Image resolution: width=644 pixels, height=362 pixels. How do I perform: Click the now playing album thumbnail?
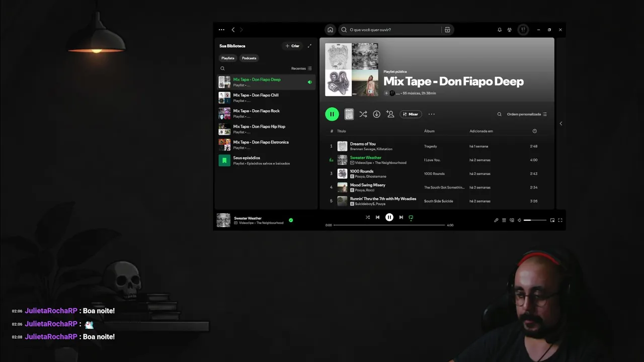(x=223, y=220)
